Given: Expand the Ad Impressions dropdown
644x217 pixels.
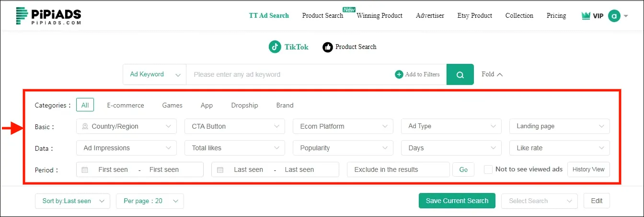Looking at the screenshot, I should pyautogui.click(x=126, y=148).
